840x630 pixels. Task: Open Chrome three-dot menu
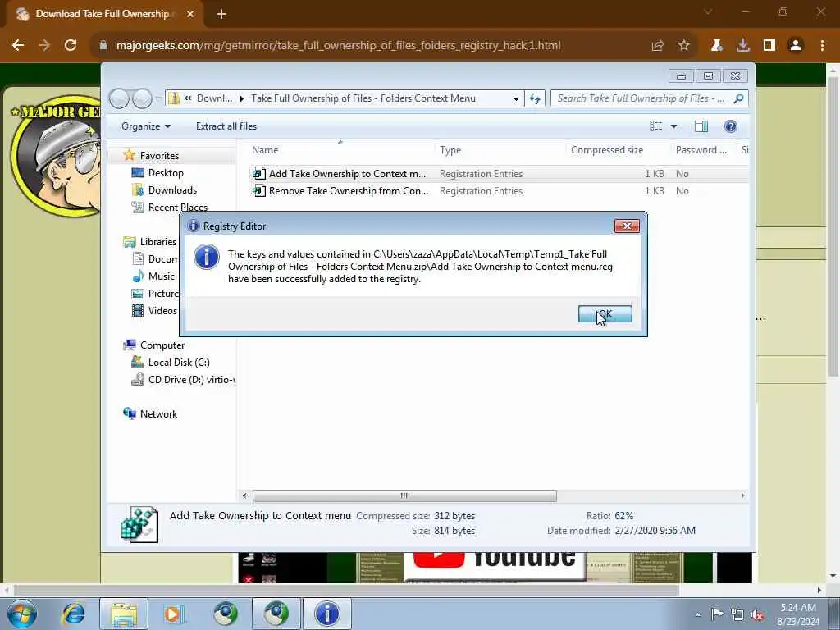(x=822, y=46)
